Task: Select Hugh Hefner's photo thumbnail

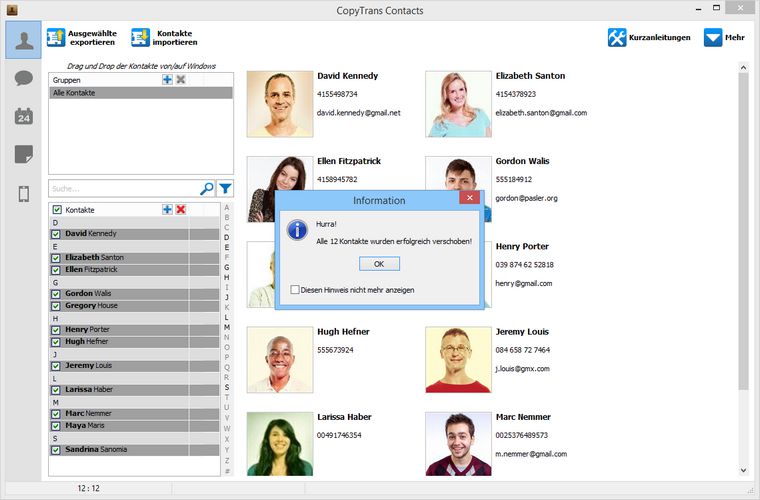Action: [280, 359]
